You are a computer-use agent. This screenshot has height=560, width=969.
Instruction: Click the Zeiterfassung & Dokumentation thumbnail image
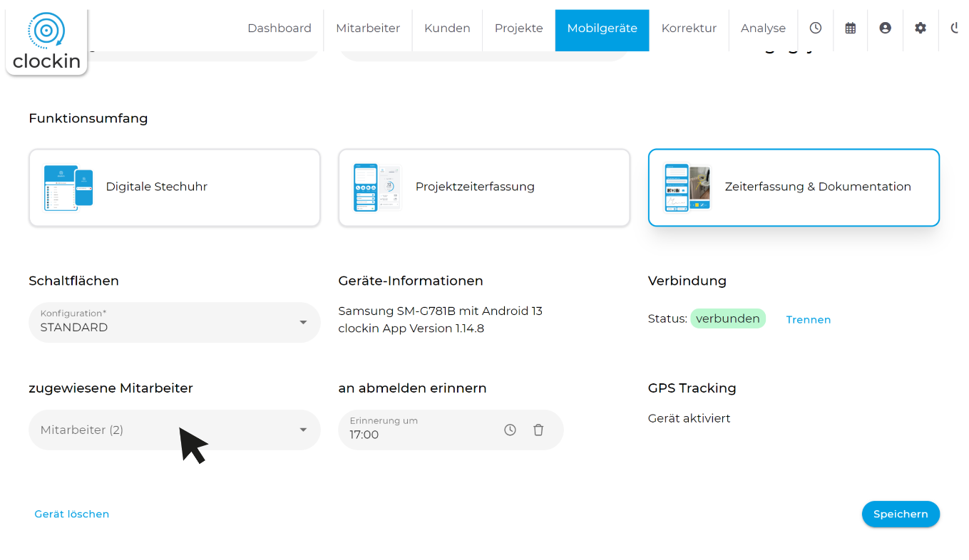(687, 187)
